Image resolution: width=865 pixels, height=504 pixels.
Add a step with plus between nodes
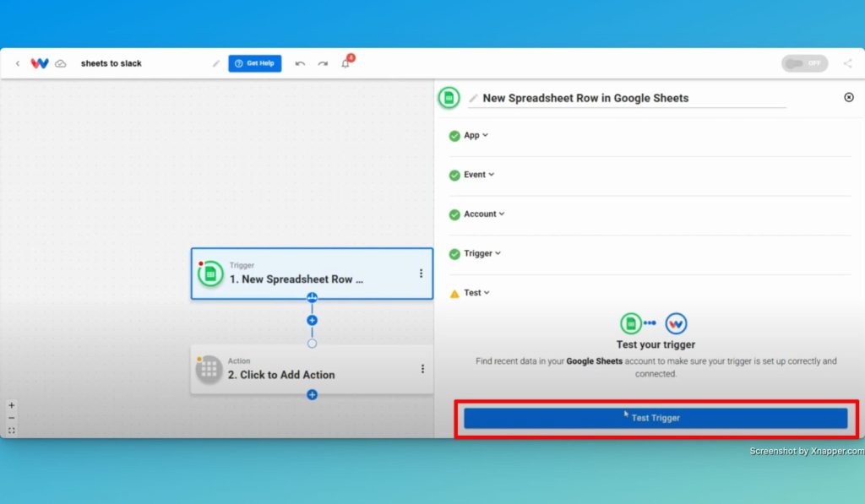tap(313, 320)
